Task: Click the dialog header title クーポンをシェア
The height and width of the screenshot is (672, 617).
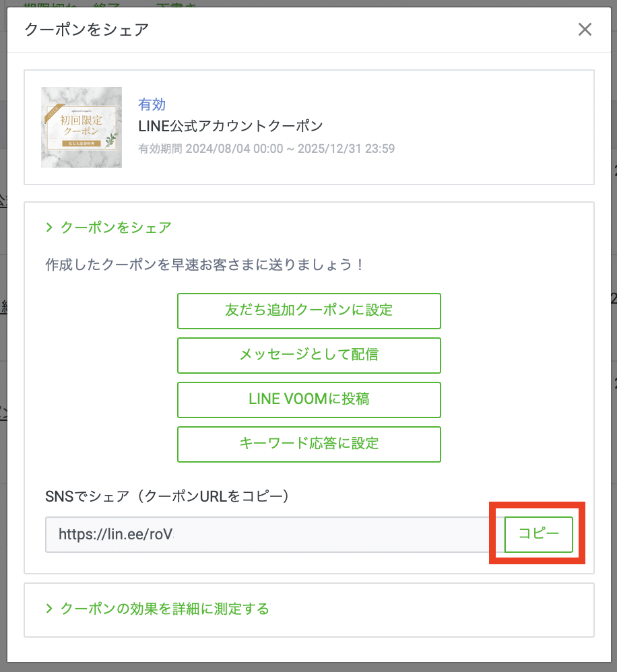Action: coord(86,29)
